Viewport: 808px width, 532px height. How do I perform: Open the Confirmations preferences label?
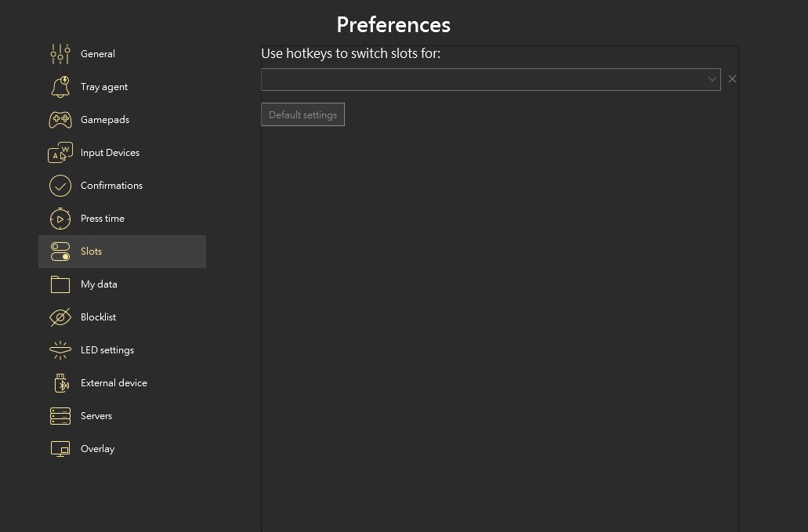click(x=111, y=186)
